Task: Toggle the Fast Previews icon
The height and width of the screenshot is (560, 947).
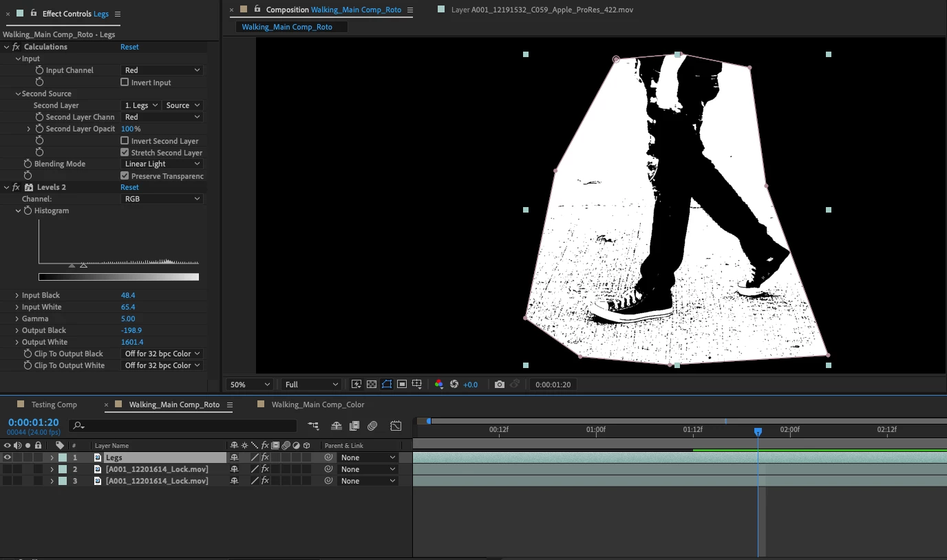Action: click(357, 385)
